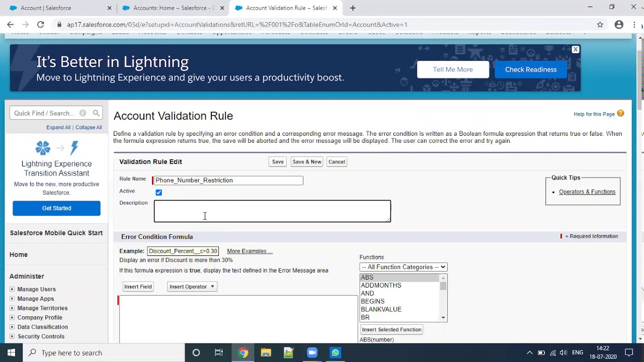Expand the Company Profile section
The width and height of the screenshot is (644, 362).
click(12, 318)
